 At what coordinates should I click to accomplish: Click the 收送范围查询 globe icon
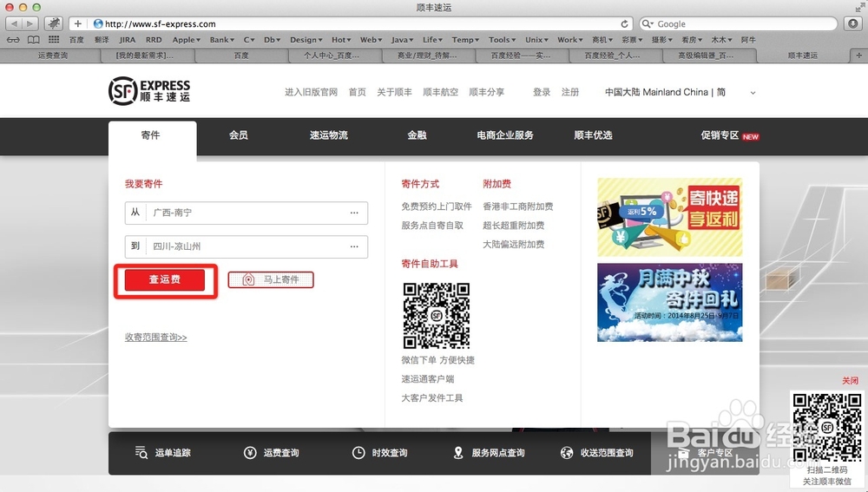tap(567, 453)
